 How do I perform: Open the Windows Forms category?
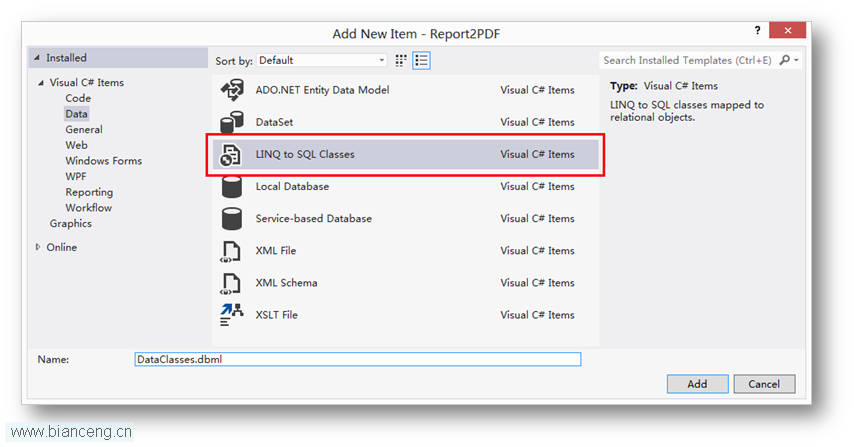coord(103,161)
